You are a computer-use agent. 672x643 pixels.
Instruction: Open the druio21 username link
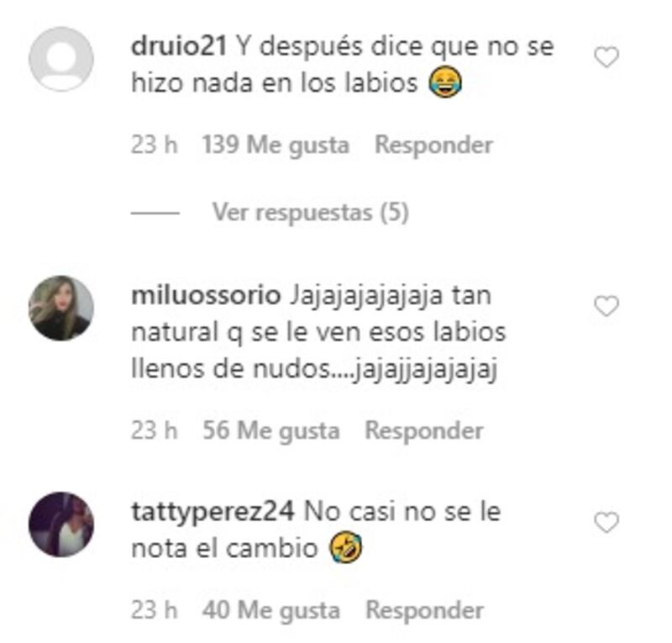pos(179,45)
